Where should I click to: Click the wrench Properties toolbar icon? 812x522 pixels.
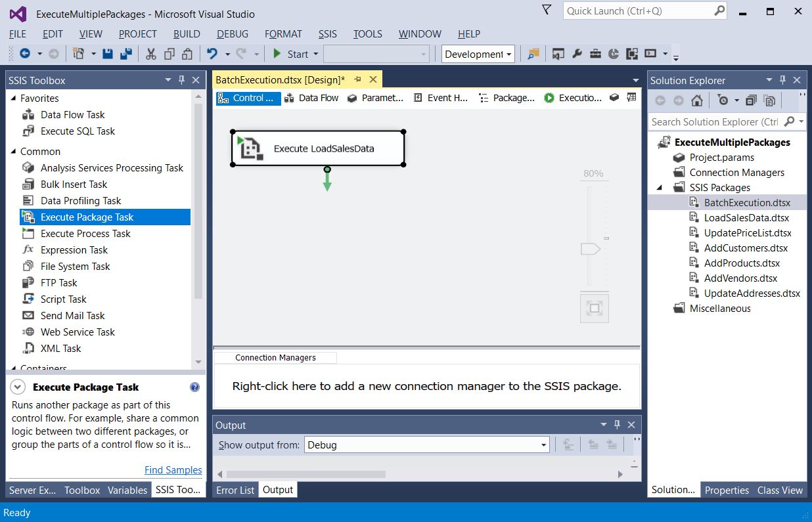577,54
